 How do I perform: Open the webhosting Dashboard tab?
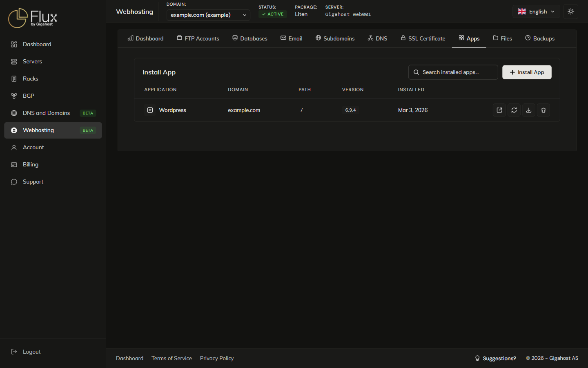pyautogui.click(x=146, y=38)
